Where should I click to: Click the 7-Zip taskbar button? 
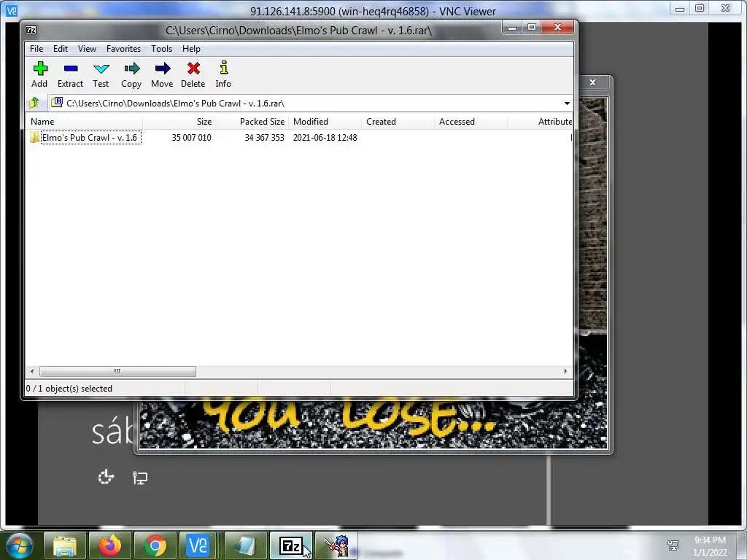(290, 545)
